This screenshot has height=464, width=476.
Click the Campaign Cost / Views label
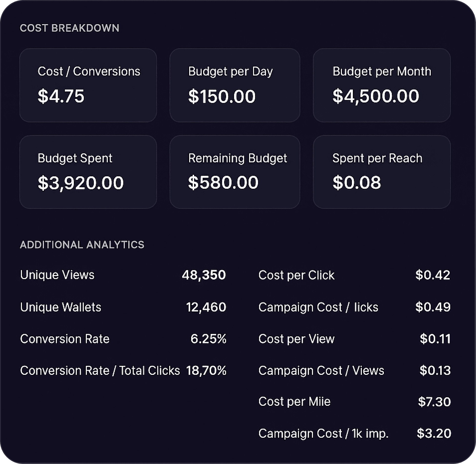click(321, 370)
